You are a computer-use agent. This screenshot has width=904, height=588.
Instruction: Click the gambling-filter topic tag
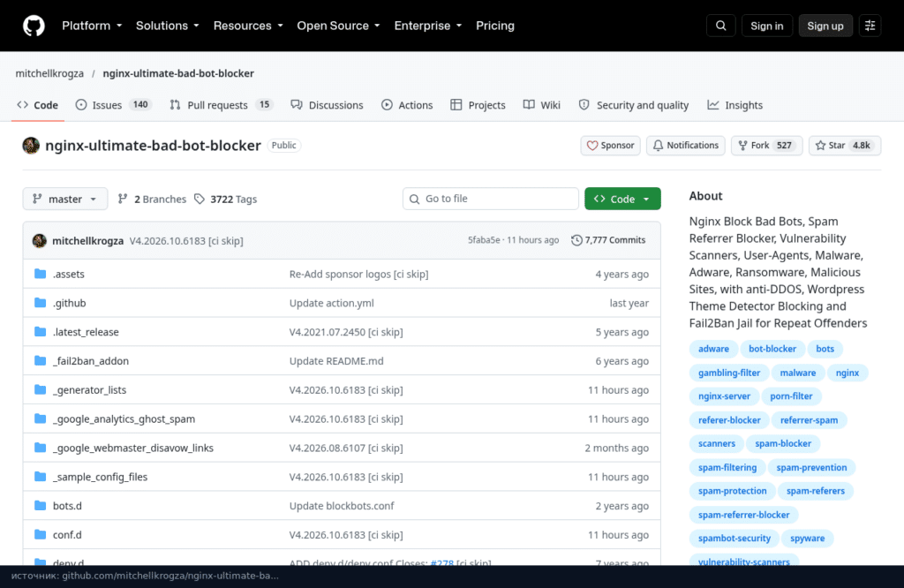coord(728,373)
